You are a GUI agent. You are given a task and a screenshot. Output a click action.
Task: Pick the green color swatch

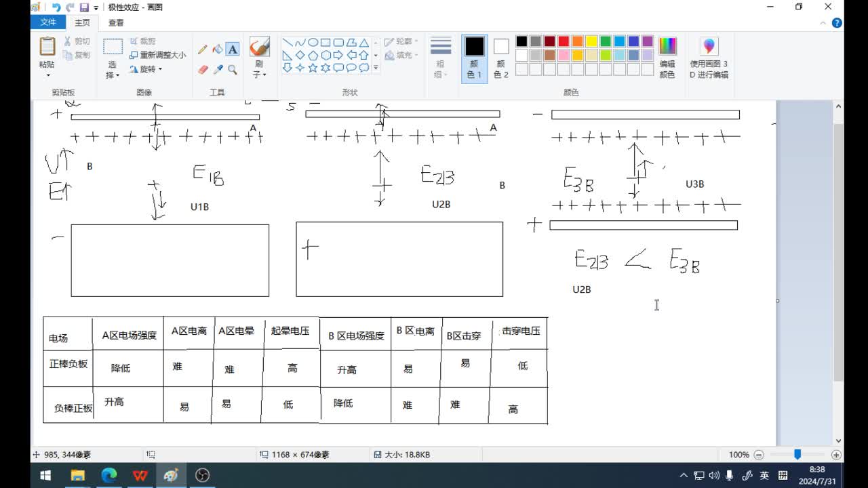[x=606, y=41]
